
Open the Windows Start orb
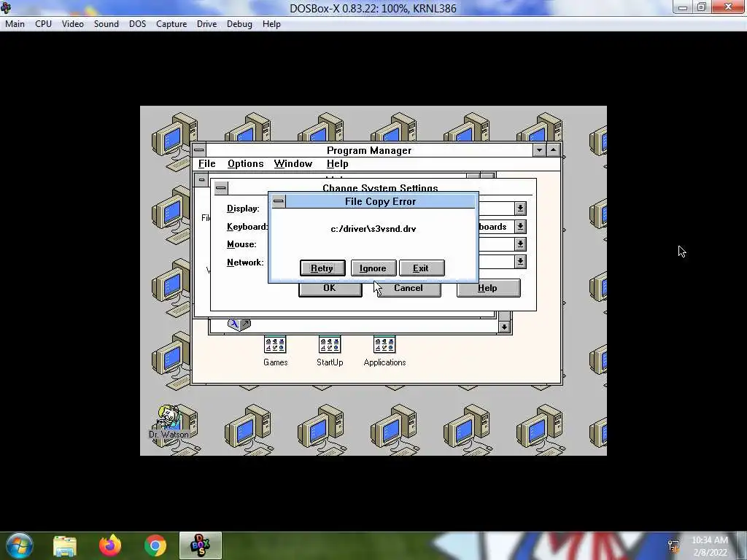pos(20,545)
